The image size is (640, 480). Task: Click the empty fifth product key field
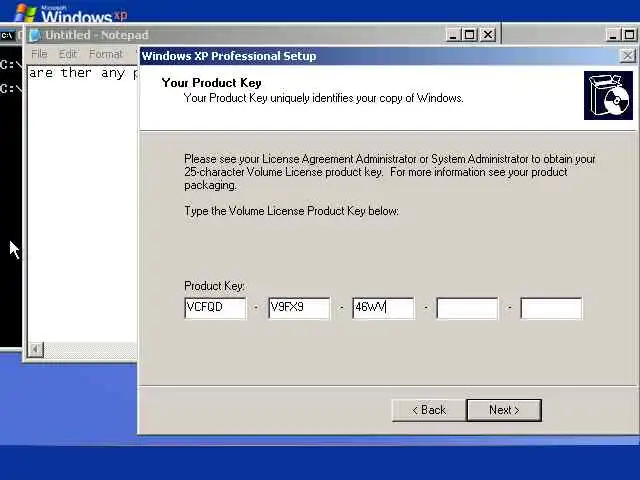pos(551,308)
